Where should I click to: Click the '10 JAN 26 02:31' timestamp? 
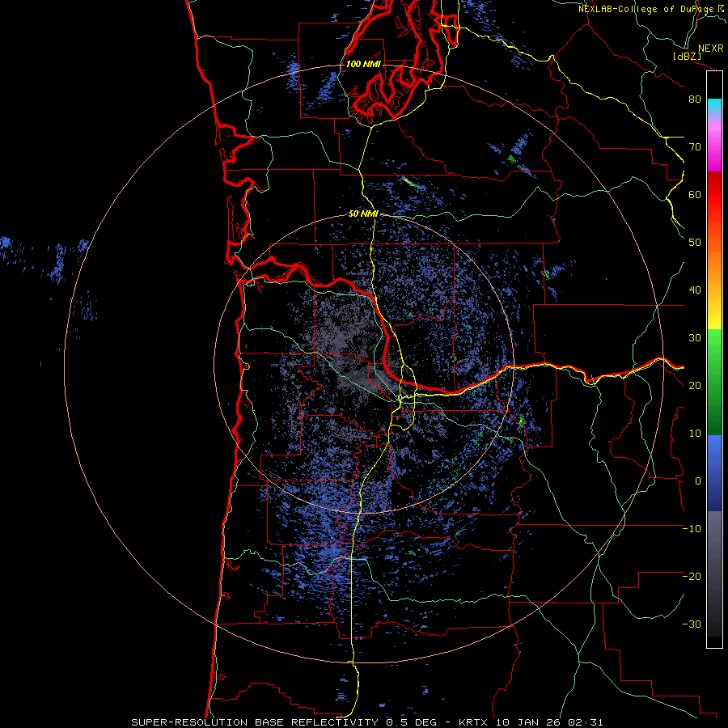click(x=550, y=722)
